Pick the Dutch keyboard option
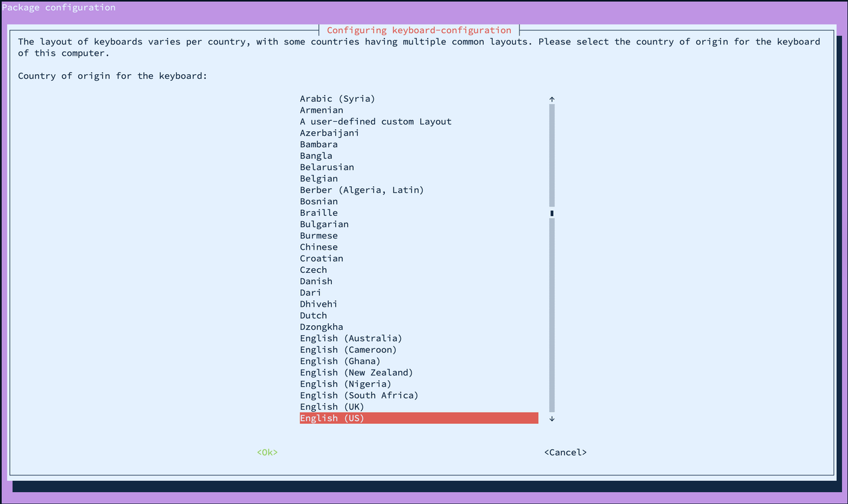Screen dimensions: 848x504 pos(313,315)
